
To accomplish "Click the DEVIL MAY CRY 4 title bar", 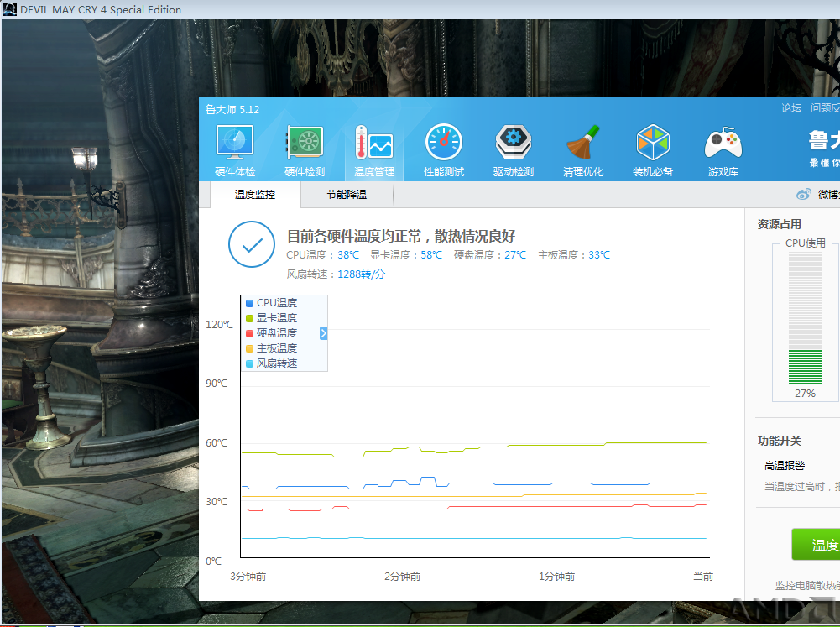I will point(420,9).
